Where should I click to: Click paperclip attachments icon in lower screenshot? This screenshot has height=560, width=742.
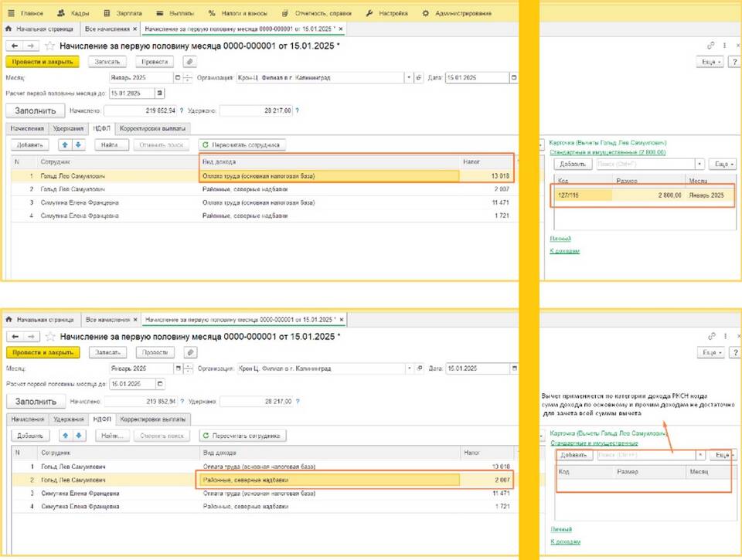[x=190, y=352]
